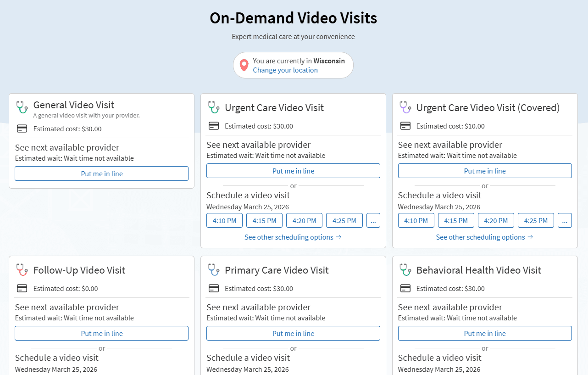Click the Behavioral Health Video Visit stethoscope icon
Screen dimensions: 588x375
[405, 269]
